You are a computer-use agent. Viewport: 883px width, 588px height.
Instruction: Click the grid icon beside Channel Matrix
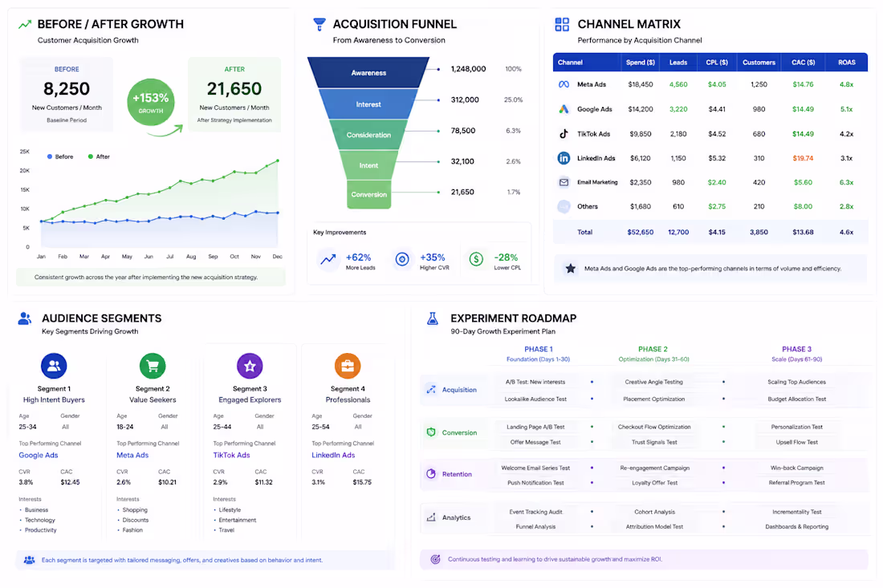point(562,24)
